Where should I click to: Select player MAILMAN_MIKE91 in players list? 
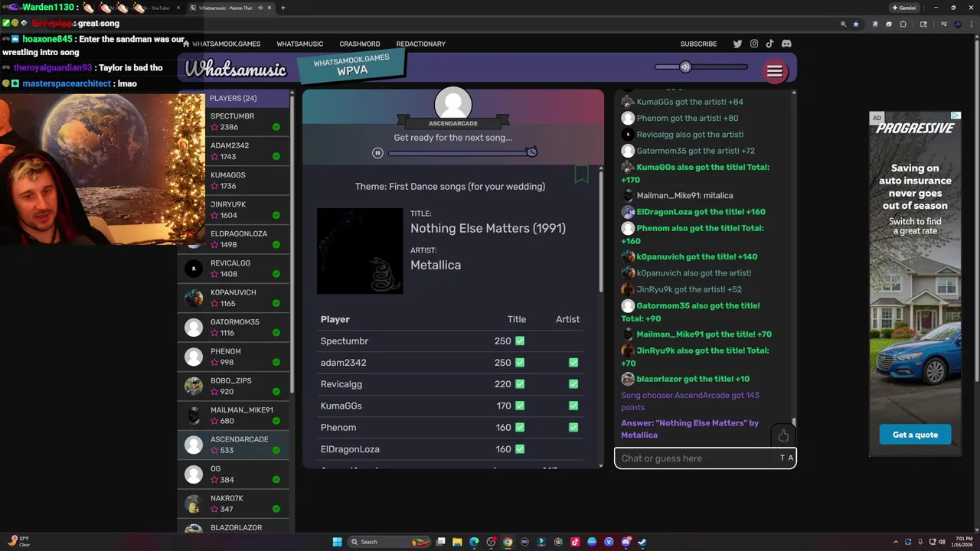tap(234, 416)
